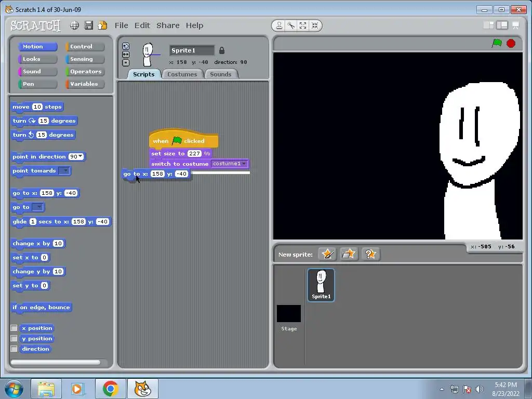Open the costume1 dropdown in script
532x399 pixels.
click(229, 164)
